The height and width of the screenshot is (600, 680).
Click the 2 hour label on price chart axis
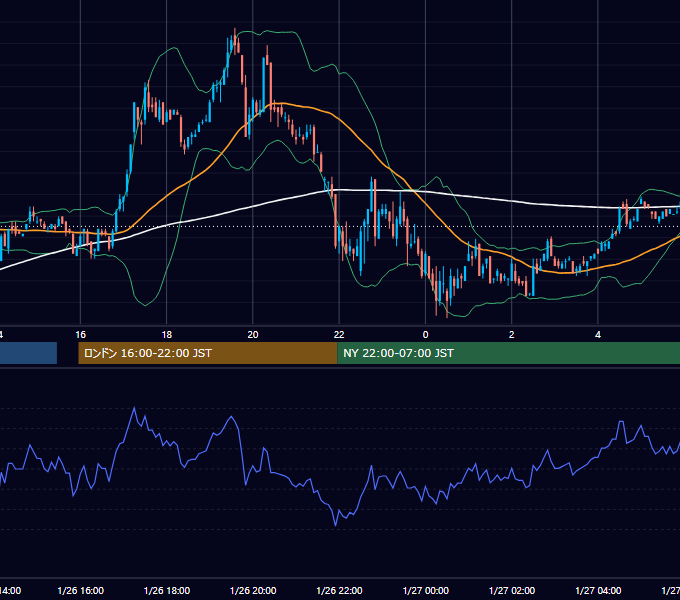coord(512,335)
